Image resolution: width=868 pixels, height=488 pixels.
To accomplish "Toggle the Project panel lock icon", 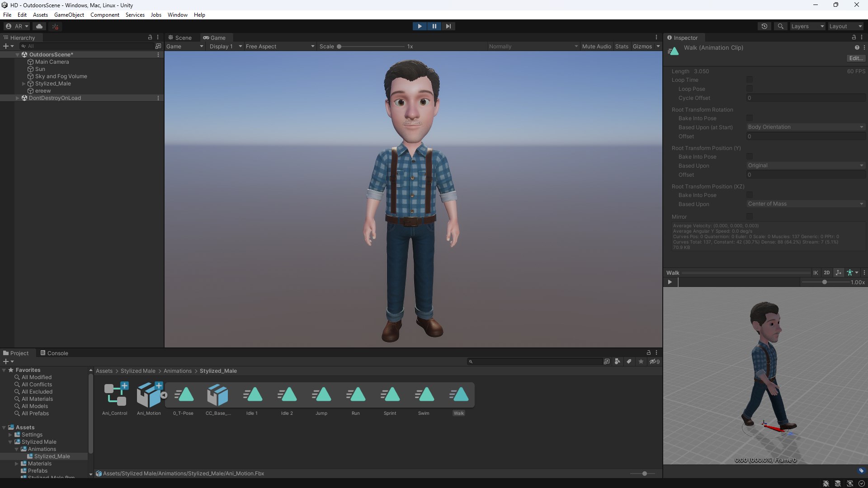I will 648,353.
